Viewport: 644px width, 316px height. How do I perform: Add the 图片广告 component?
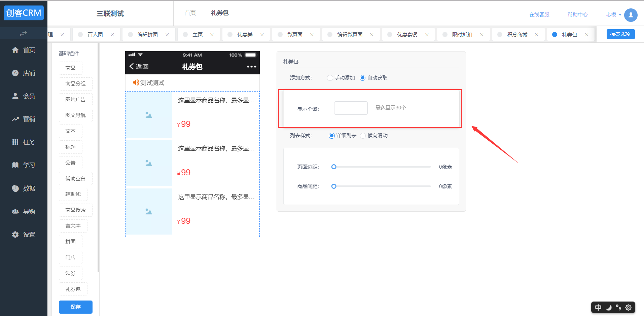(x=76, y=100)
